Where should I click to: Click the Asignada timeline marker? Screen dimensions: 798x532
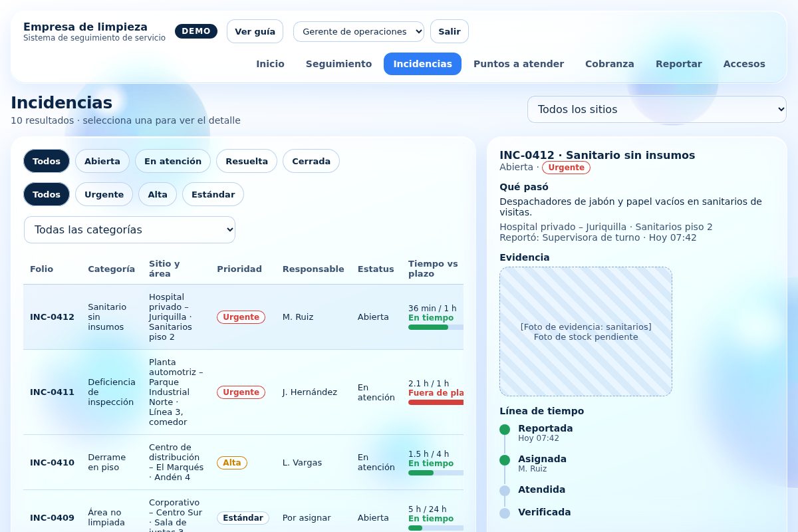505,460
